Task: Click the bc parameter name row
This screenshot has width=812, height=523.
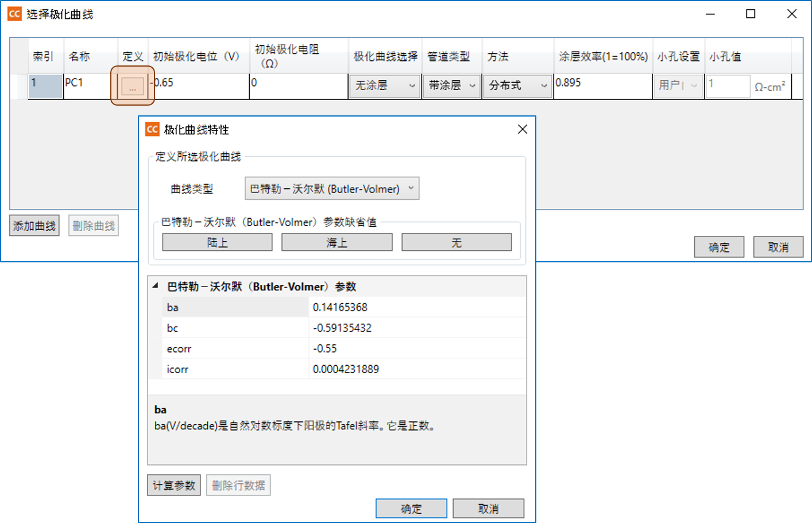Action: point(235,328)
